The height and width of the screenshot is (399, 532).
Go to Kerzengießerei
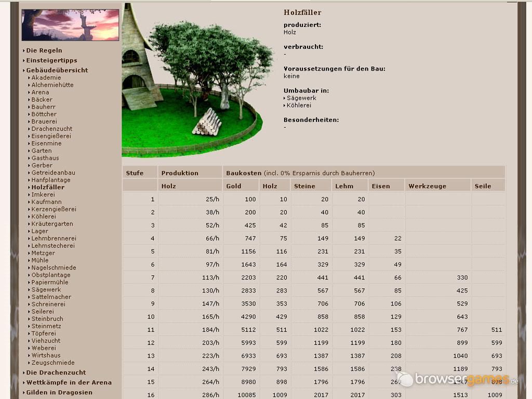[x=54, y=209]
